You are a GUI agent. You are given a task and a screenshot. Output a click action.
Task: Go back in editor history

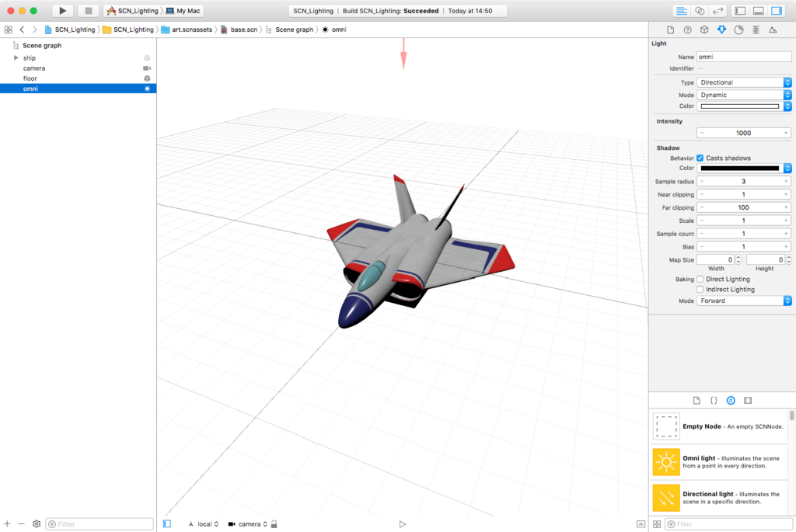click(x=22, y=30)
